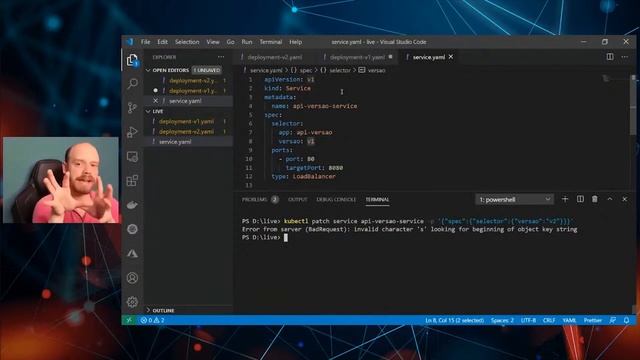Change file encoding via UTF-8
This screenshot has height=360, width=640.
(528, 320)
